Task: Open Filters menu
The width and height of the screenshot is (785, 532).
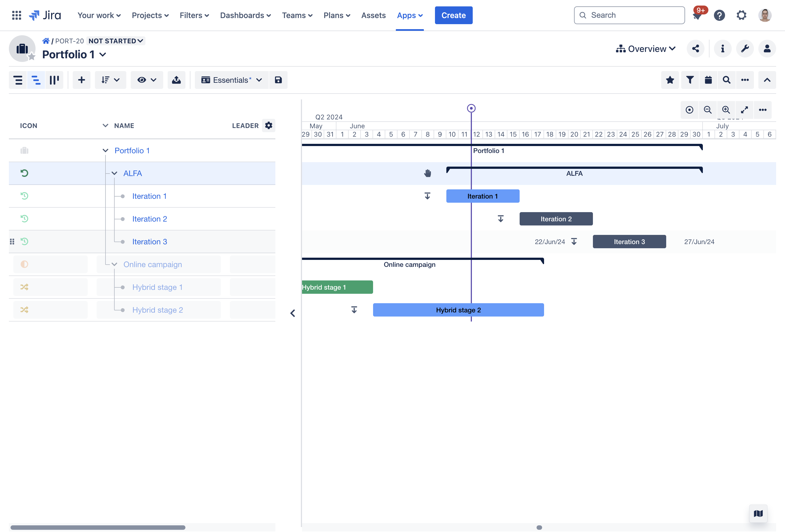Action: click(x=194, y=15)
